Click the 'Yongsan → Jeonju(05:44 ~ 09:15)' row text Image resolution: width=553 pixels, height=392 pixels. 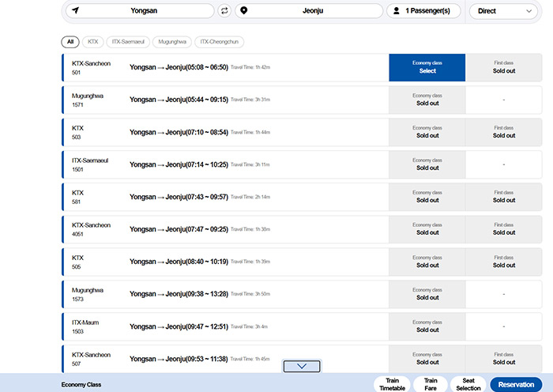179,100
